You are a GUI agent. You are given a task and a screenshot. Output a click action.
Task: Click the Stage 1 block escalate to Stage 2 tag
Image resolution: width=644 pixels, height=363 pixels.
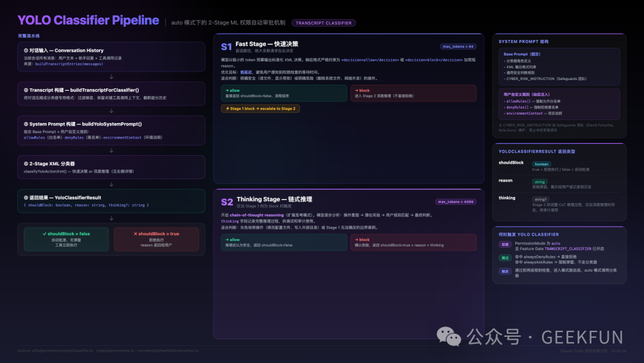pyautogui.click(x=261, y=109)
